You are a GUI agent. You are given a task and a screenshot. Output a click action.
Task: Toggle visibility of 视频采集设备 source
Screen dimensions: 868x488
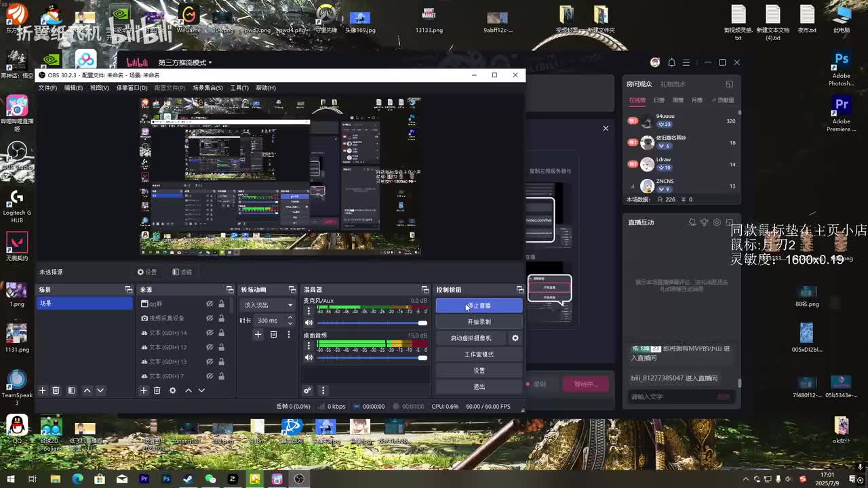click(x=210, y=318)
